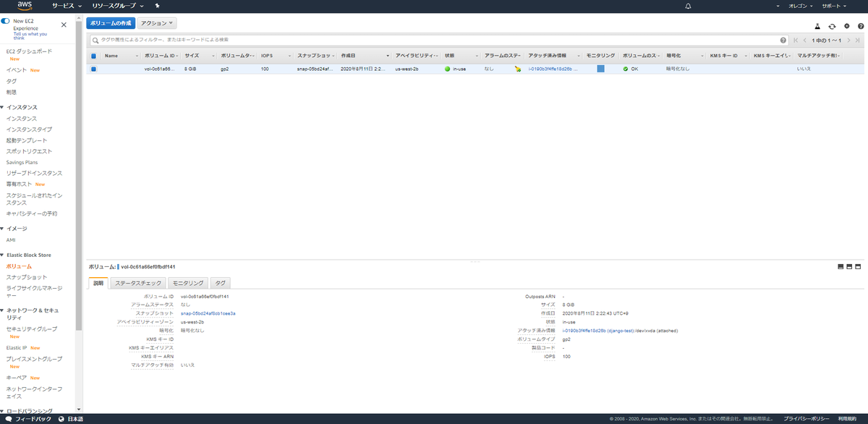868x424 pixels.
Task: Click the volume filter search field
Action: point(438,40)
